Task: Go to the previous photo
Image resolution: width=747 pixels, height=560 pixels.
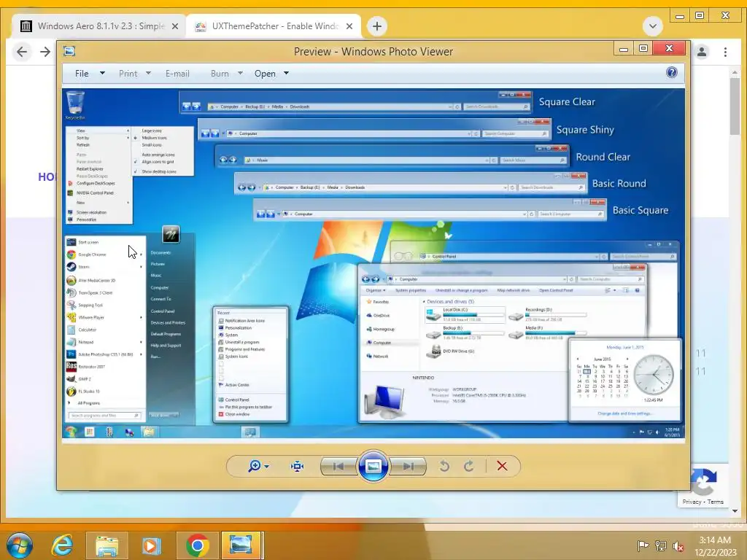Action: pos(338,466)
